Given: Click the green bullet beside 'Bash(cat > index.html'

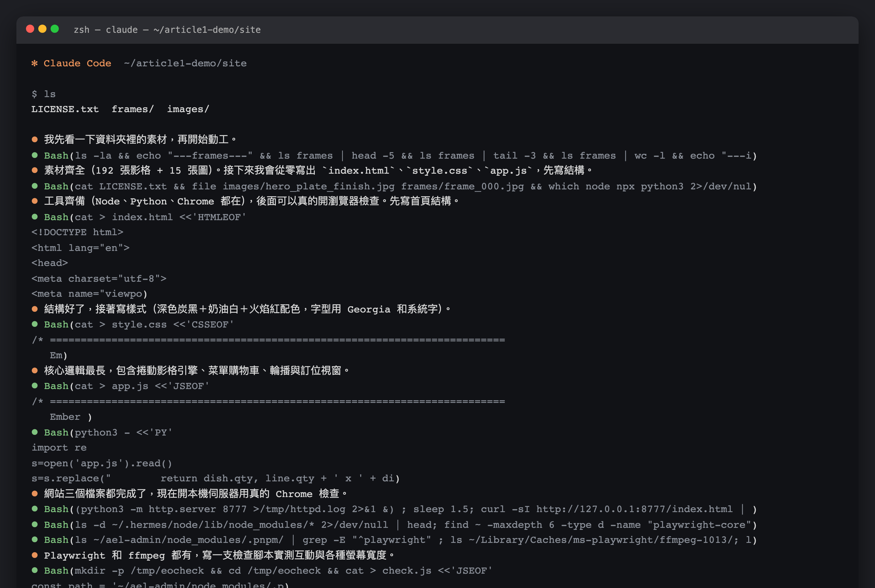Looking at the screenshot, I should click(x=35, y=216).
